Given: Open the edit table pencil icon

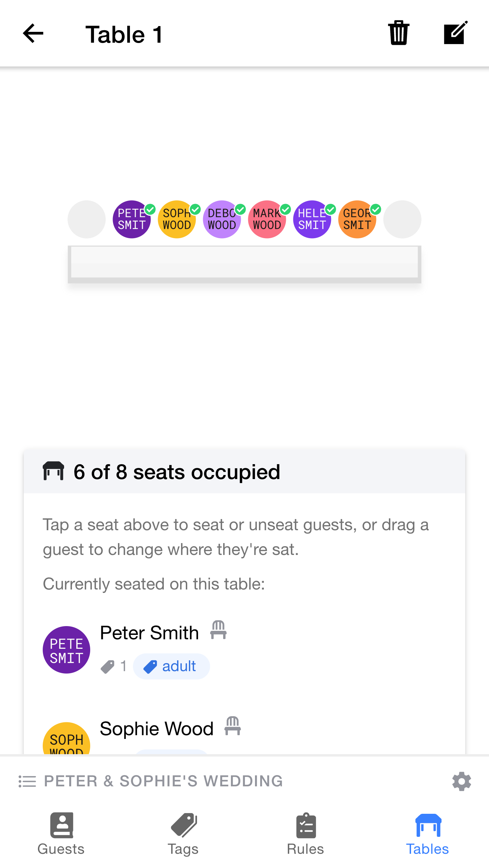Looking at the screenshot, I should 455,33.
